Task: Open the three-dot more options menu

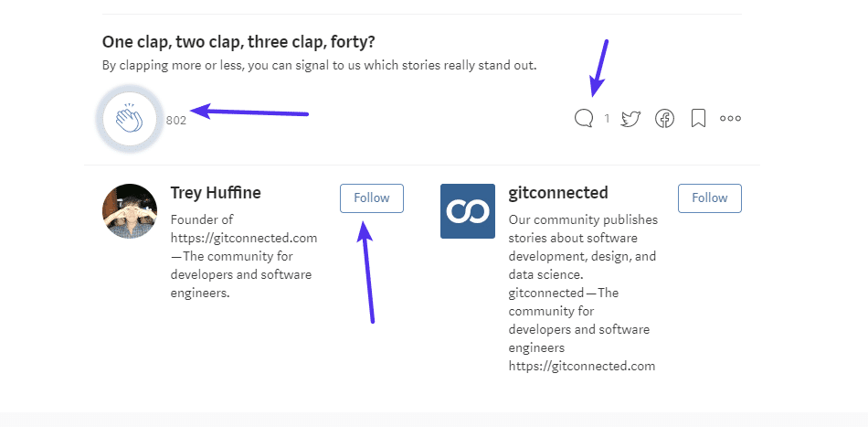Action: point(730,118)
